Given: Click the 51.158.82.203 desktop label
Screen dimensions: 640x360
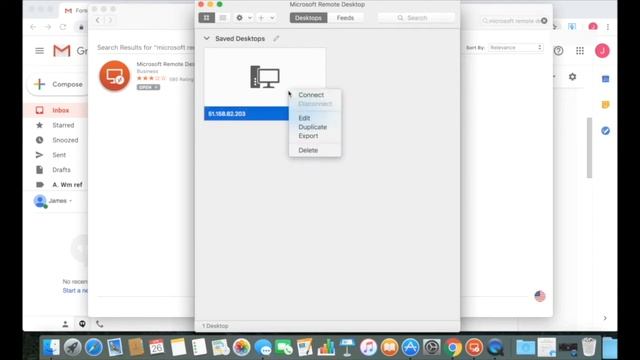Looking at the screenshot, I should (227, 113).
